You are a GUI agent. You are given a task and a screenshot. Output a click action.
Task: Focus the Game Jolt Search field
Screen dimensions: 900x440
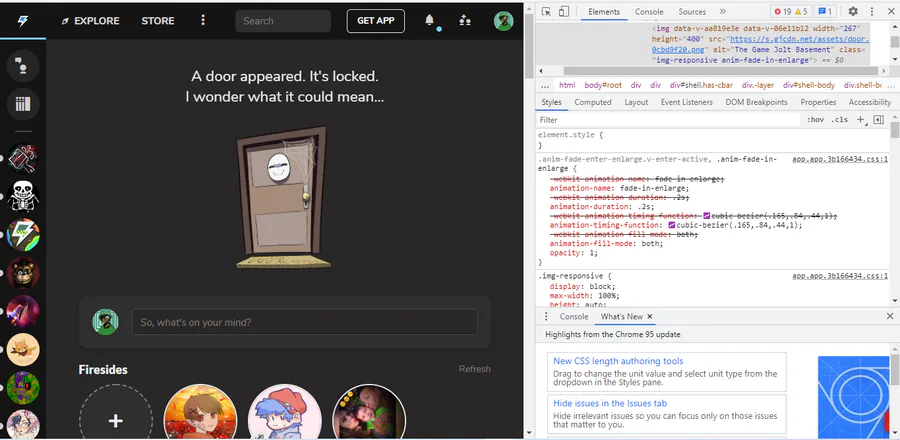pyautogui.click(x=283, y=21)
